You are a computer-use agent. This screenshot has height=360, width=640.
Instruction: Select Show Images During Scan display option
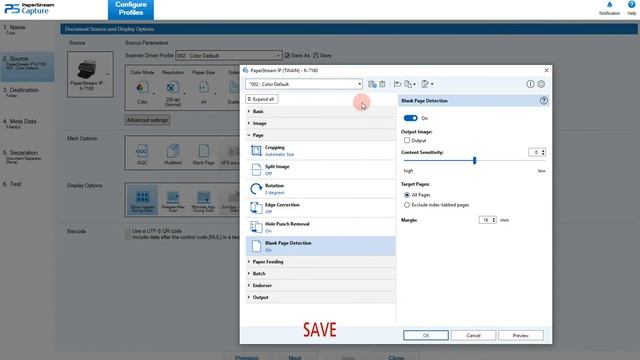pyautogui.click(x=142, y=200)
